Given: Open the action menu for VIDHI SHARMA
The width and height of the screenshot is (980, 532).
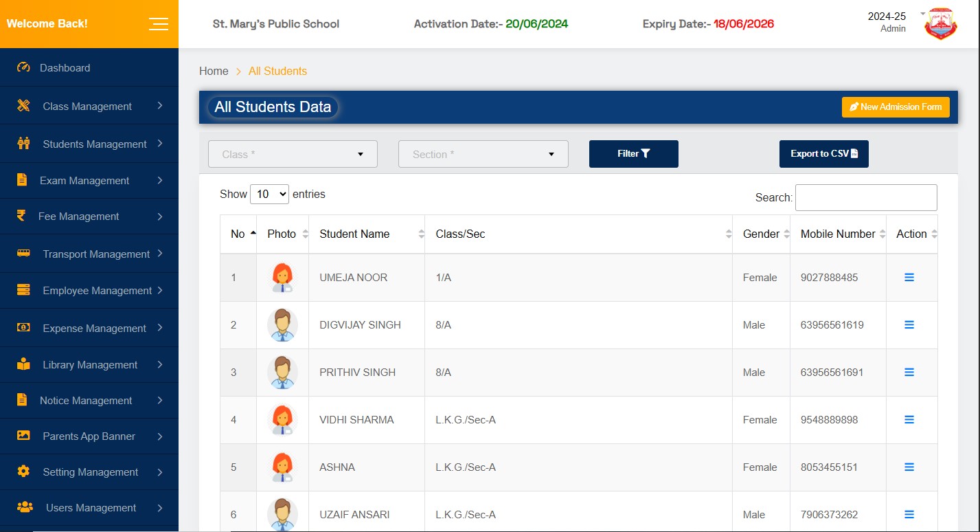Looking at the screenshot, I should tap(909, 419).
